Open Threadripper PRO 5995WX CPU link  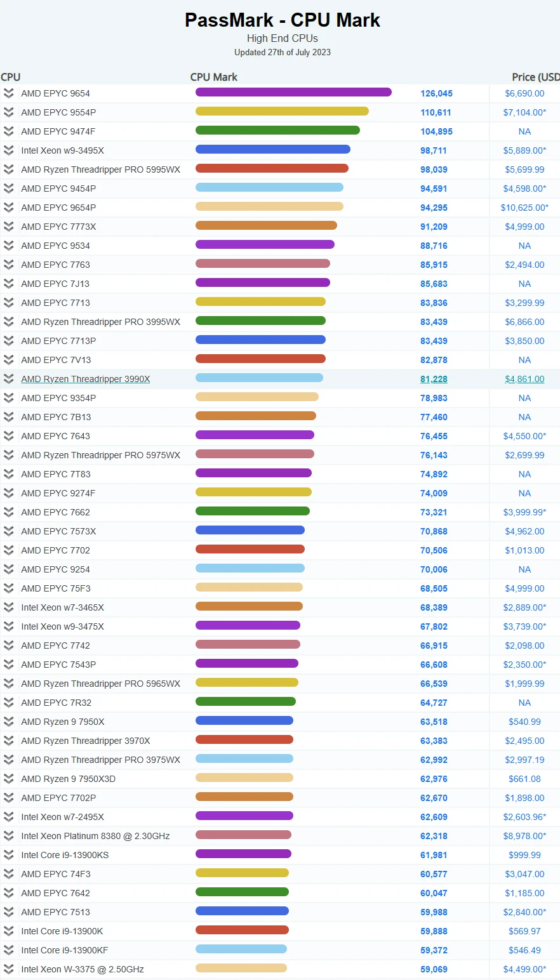(x=100, y=169)
